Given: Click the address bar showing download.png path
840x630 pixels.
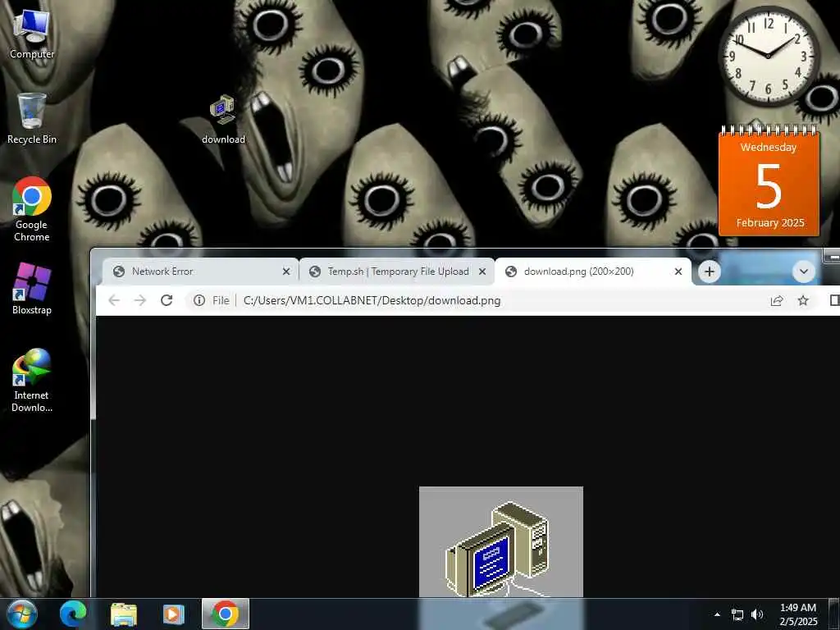Looking at the screenshot, I should (372, 300).
